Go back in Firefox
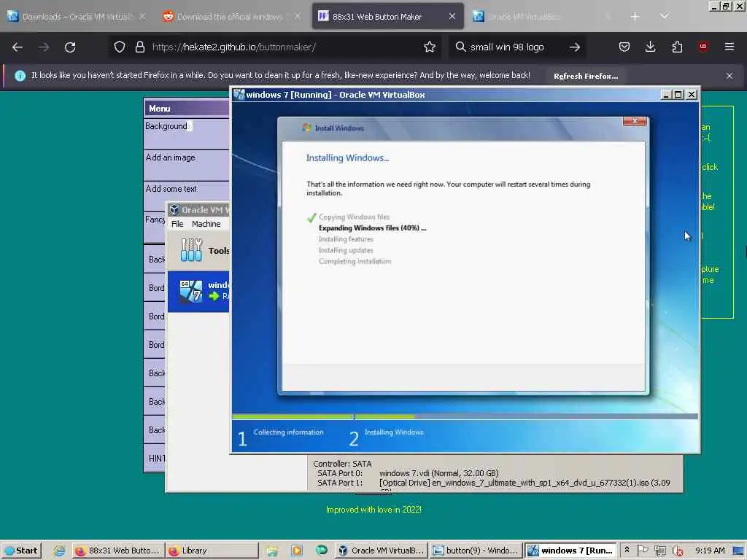This screenshot has width=747, height=560. (18, 47)
